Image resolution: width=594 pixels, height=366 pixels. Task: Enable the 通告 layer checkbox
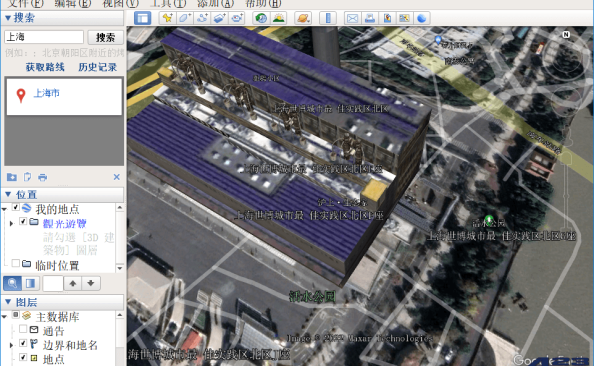(x=23, y=329)
